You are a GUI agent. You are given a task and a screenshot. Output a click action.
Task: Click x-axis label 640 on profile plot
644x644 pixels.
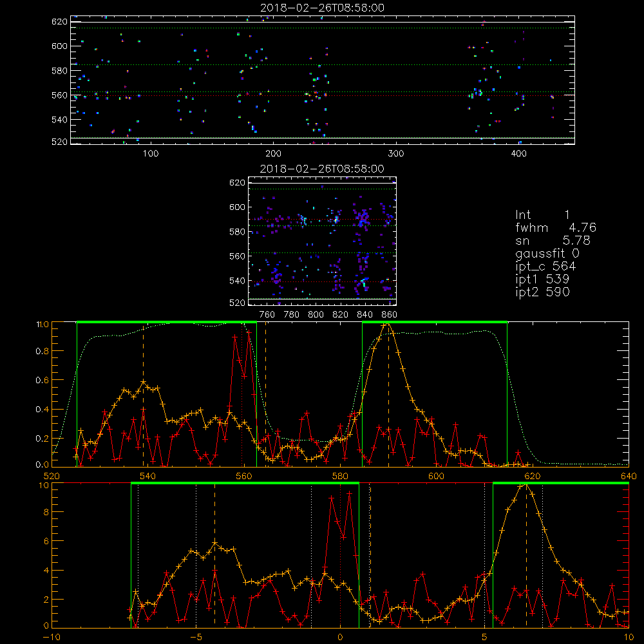pos(629,476)
